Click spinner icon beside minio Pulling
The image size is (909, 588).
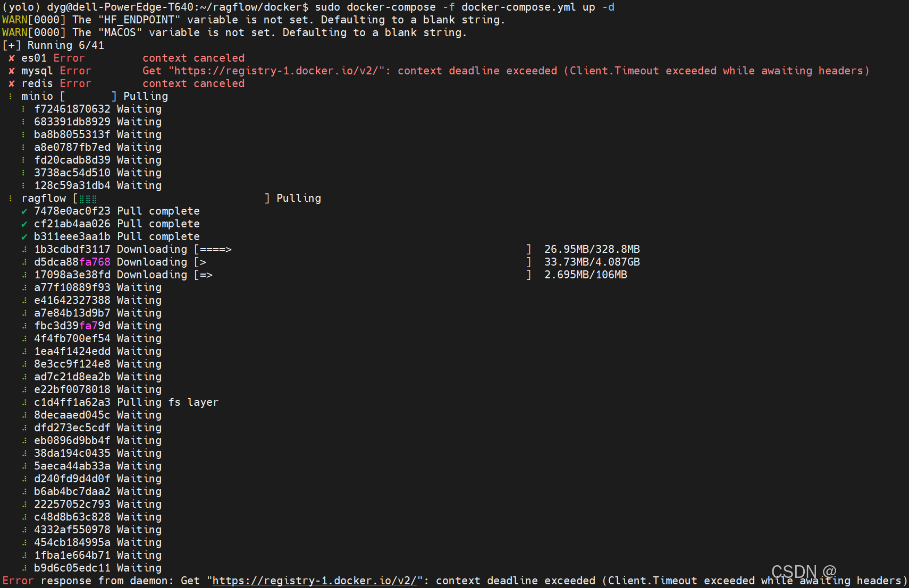click(11, 96)
